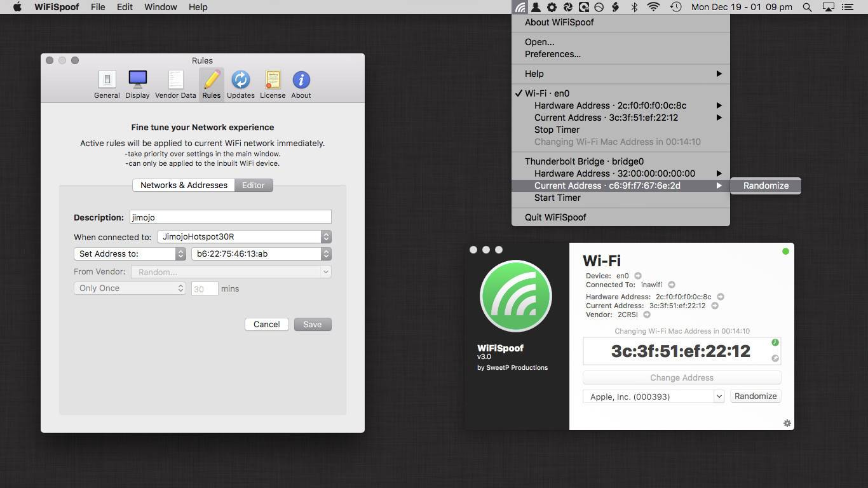The width and height of the screenshot is (868, 488).
Task: Open Time Machine menu bar icon
Action: tap(675, 7)
